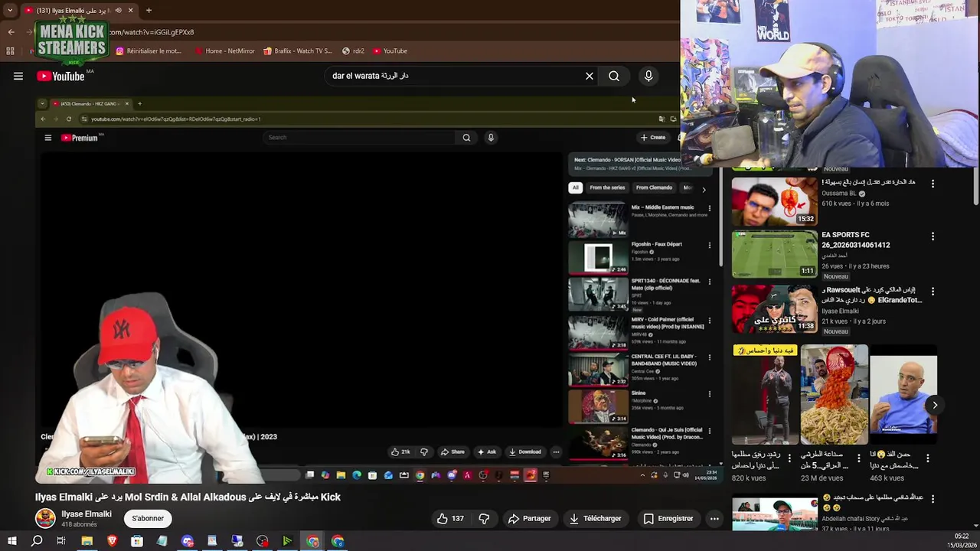Start voice search with the microphone
The height and width of the screenshot is (551, 980).
(648, 76)
